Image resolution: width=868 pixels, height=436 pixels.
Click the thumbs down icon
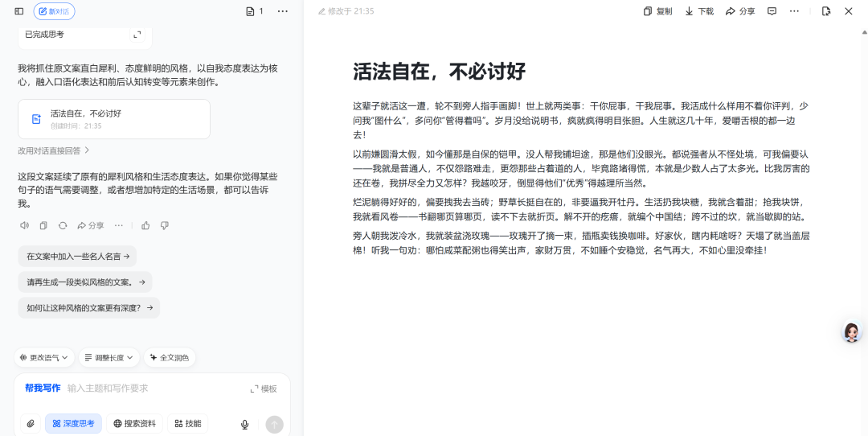165,226
